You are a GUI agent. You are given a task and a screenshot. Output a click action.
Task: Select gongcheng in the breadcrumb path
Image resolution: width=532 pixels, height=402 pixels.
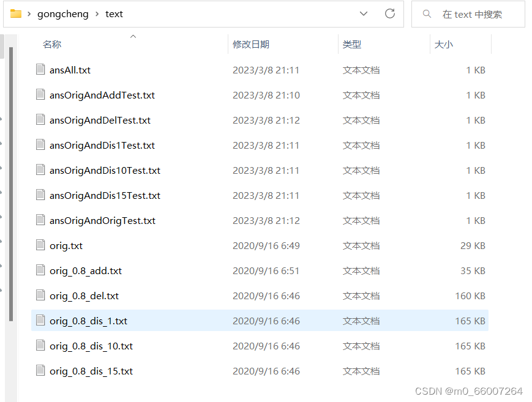click(63, 14)
